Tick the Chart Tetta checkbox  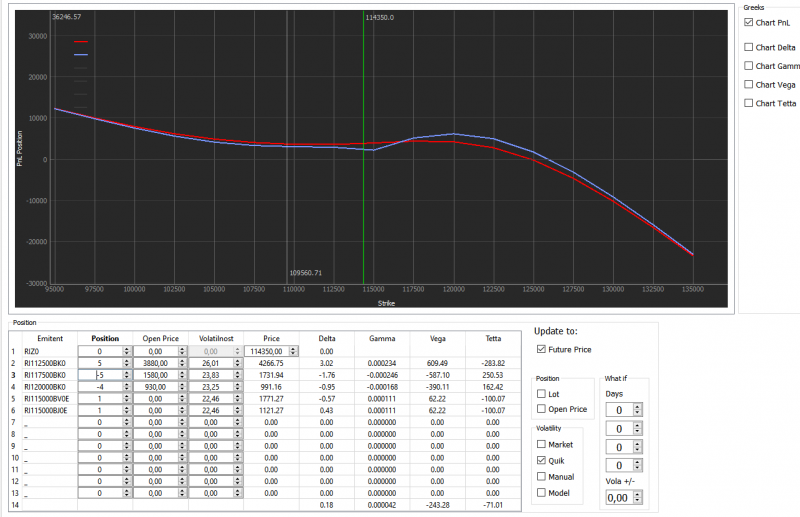[x=748, y=103]
